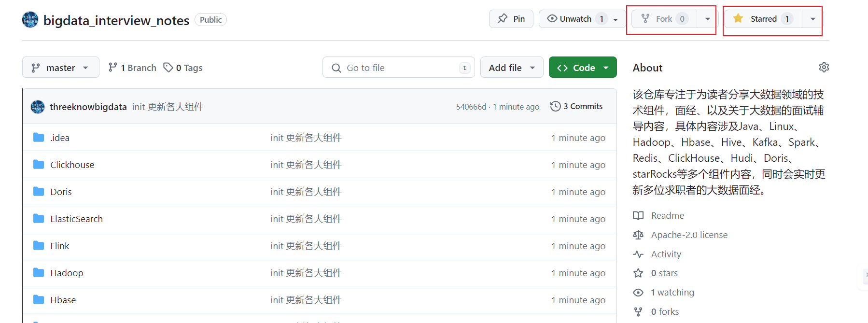Image resolution: width=868 pixels, height=323 pixels.
Task: Click the folder icon beside .idea
Action: (x=39, y=138)
